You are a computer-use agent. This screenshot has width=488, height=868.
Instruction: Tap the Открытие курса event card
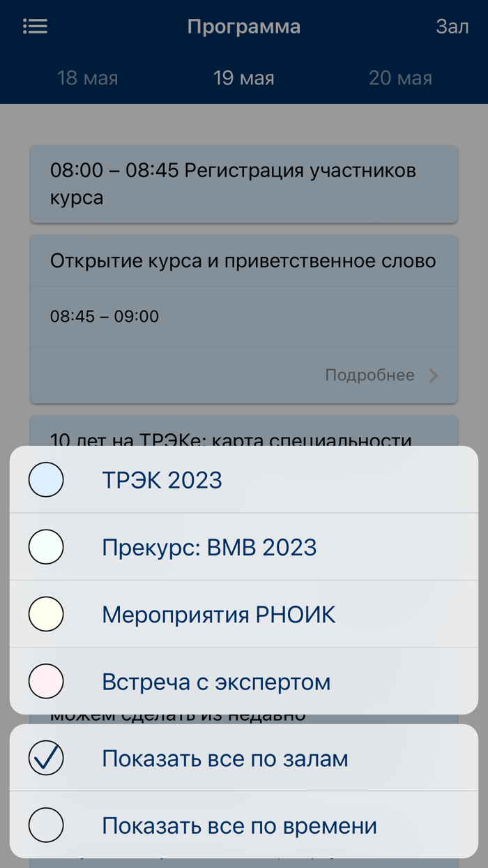click(243, 260)
